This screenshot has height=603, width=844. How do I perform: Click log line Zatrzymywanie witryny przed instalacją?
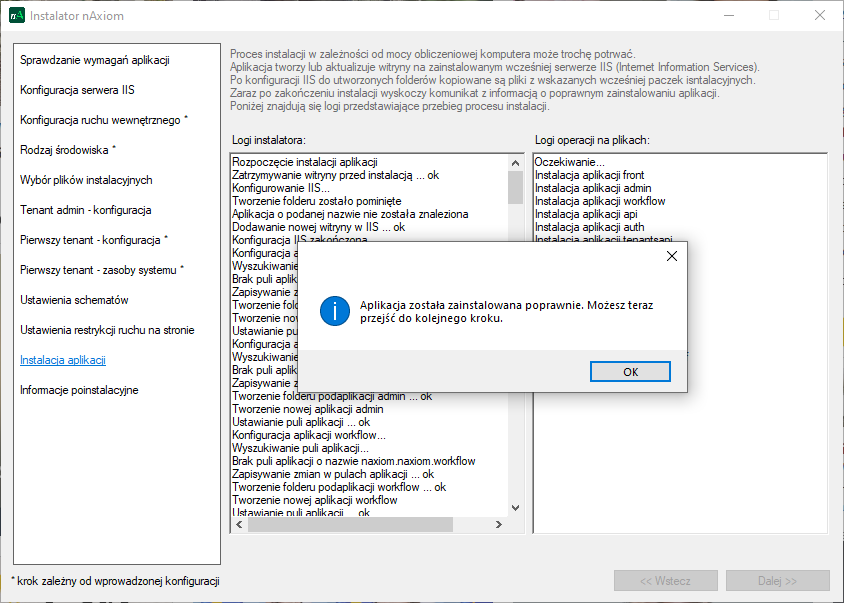click(335, 175)
